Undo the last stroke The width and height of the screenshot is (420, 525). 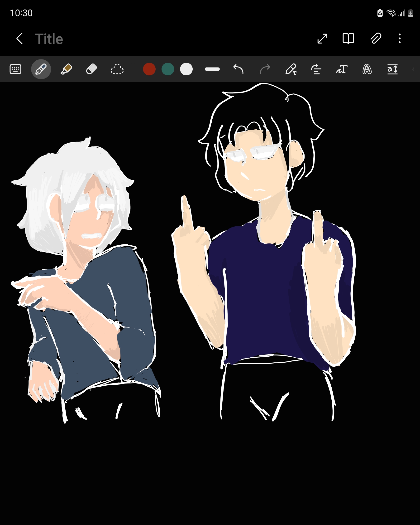click(x=238, y=69)
